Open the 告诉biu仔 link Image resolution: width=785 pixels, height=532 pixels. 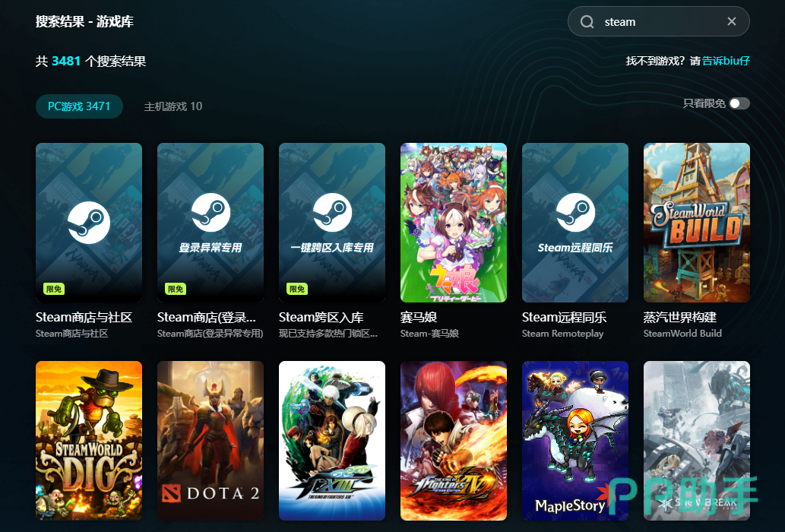click(x=726, y=61)
